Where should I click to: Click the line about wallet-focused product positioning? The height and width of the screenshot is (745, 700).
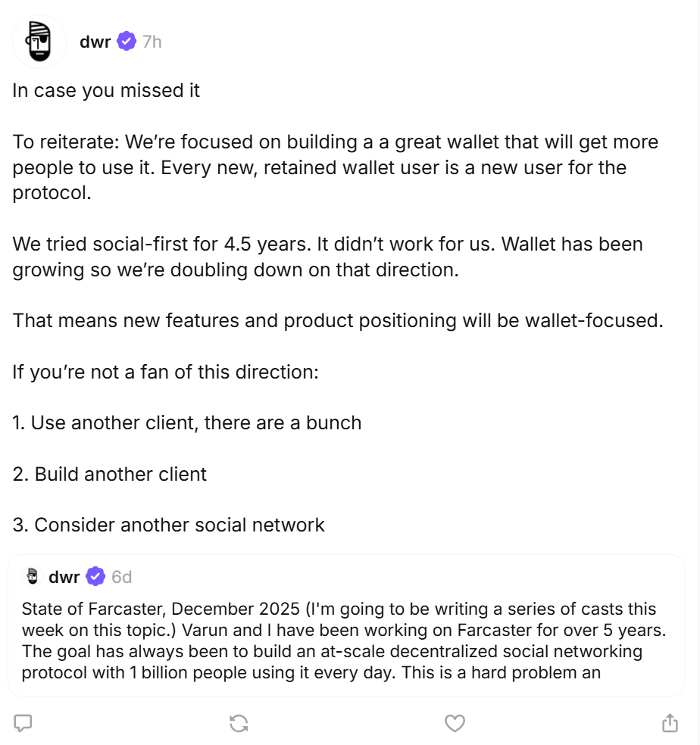[x=338, y=320]
